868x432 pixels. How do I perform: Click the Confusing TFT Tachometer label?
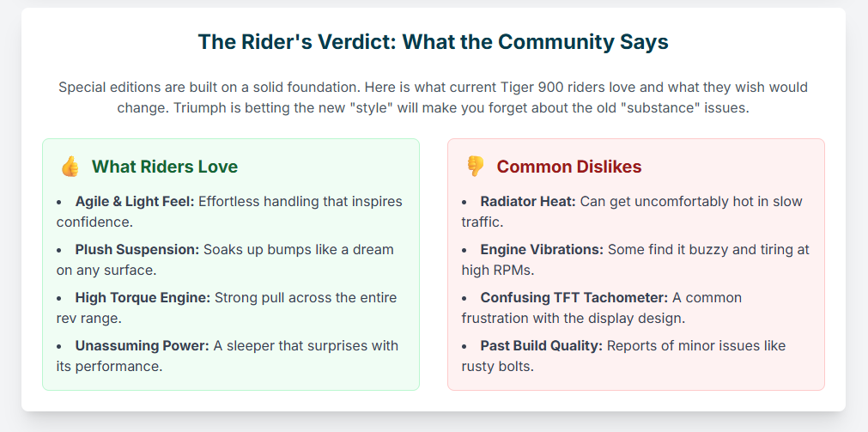tap(574, 298)
